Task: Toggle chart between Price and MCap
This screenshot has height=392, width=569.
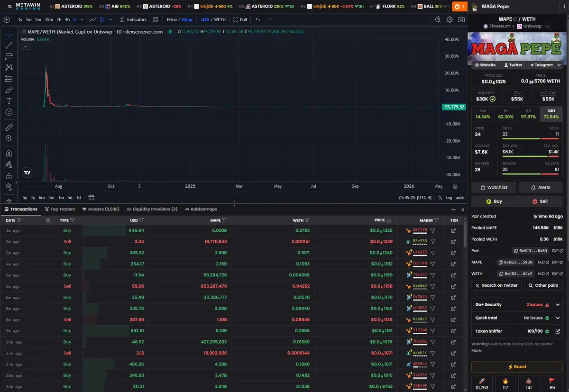Action: [179, 19]
